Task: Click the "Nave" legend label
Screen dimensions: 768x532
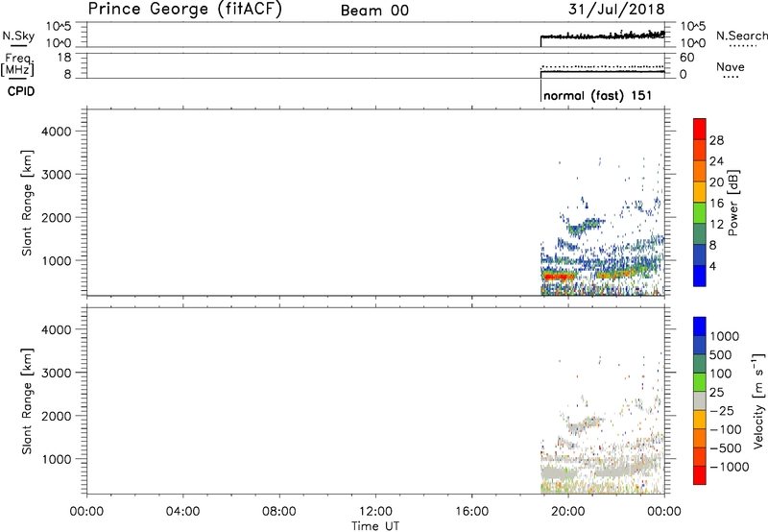Action: tap(731, 67)
